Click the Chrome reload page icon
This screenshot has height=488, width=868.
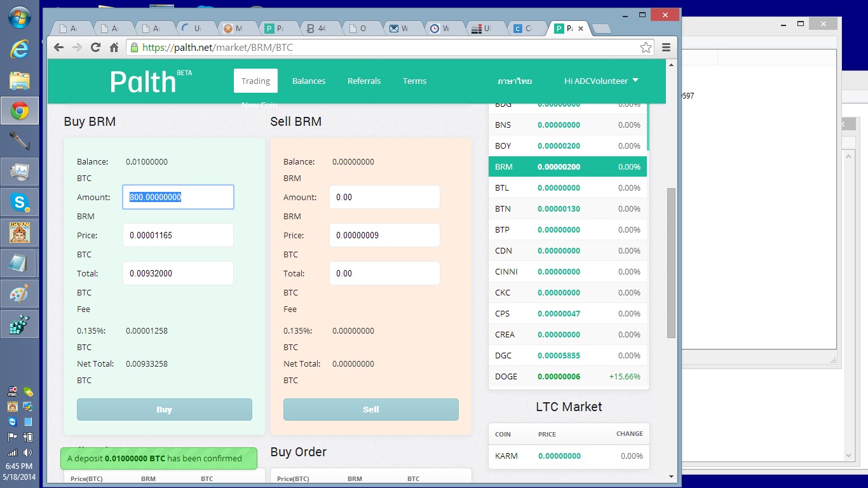95,47
